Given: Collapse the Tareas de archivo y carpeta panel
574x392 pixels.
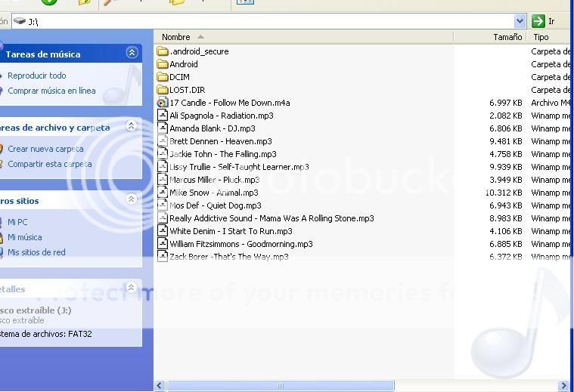Looking at the screenshot, I should [x=132, y=126].
